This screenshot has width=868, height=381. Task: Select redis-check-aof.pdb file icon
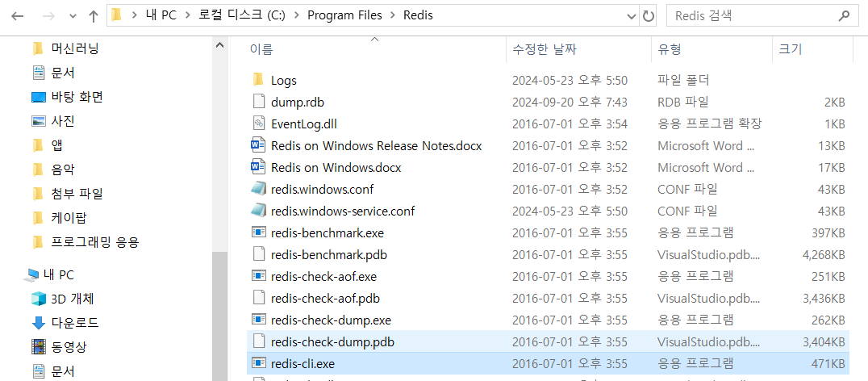tap(258, 297)
